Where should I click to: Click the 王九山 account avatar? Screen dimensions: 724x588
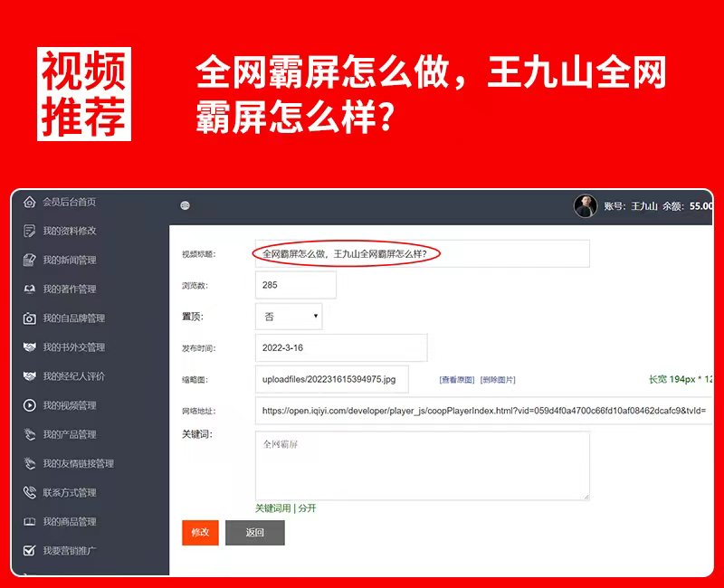(586, 206)
